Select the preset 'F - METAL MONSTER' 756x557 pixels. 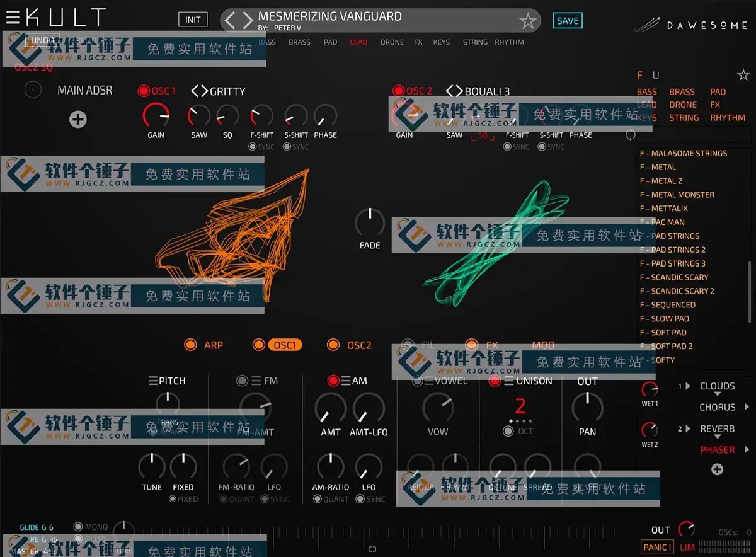(677, 195)
